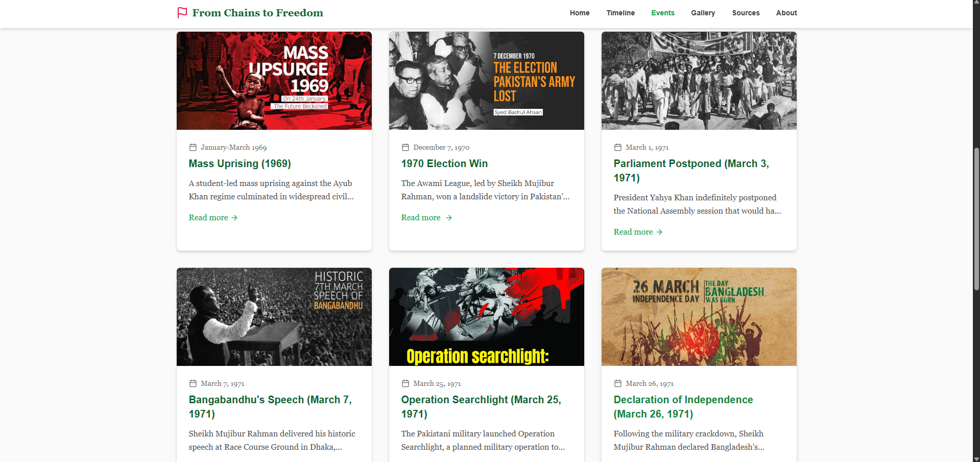Click the 26 March Independence Day thumbnail

pyautogui.click(x=699, y=317)
